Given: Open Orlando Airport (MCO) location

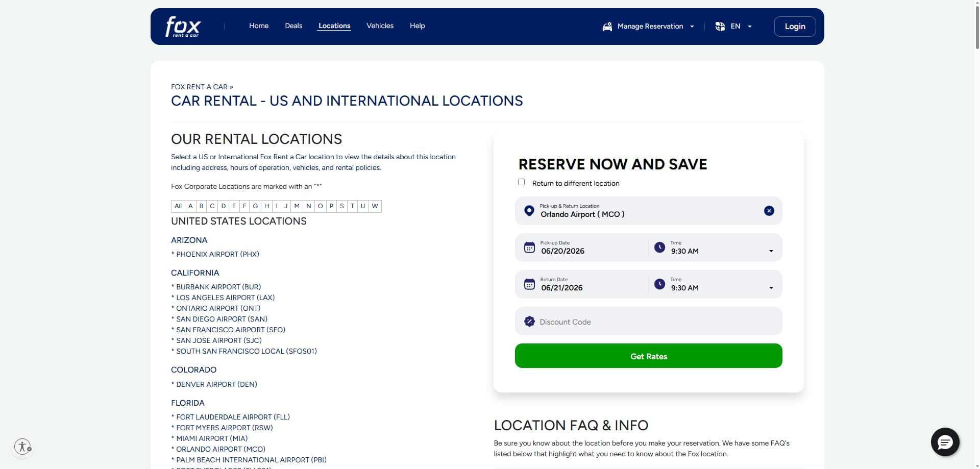Looking at the screenshot, I should click(x=220, y=449).
